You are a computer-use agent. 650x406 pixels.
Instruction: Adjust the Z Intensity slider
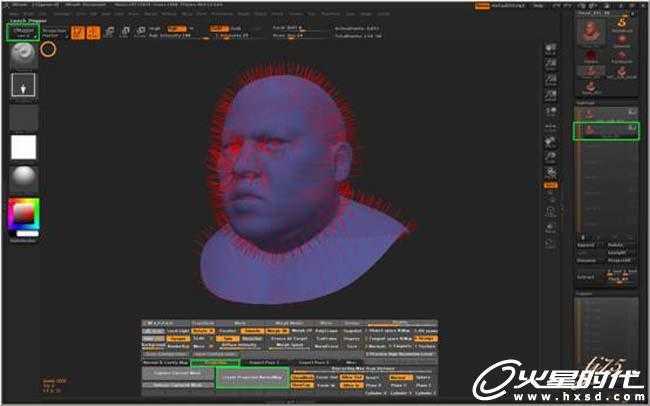coord(236,36)
